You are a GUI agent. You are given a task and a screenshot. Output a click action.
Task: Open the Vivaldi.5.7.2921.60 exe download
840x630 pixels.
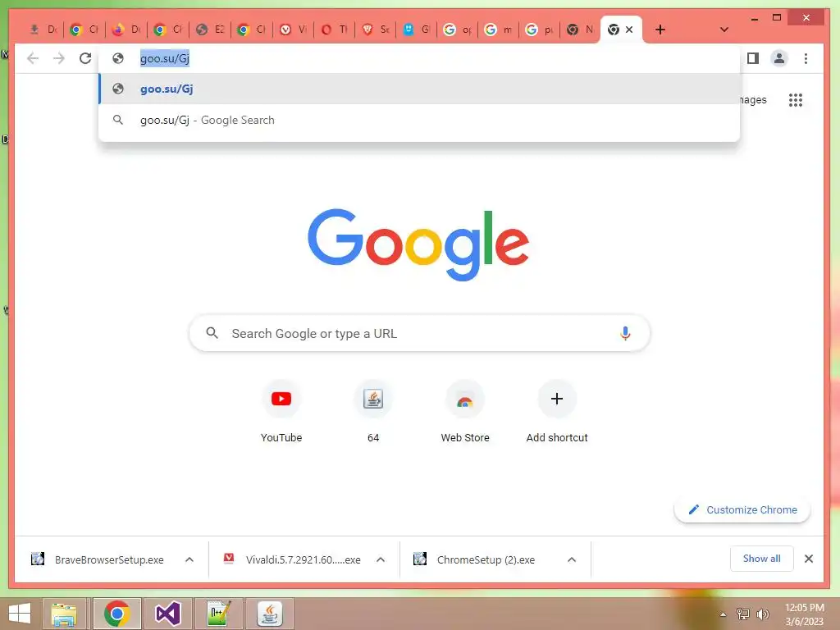(x=293, y=559)
